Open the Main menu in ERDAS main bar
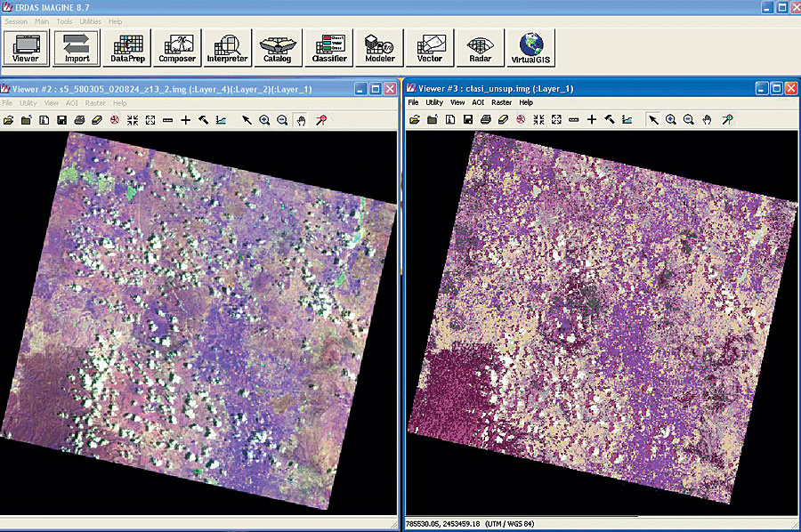This screenshot has width=801, height=532. (x=42, y=21)
